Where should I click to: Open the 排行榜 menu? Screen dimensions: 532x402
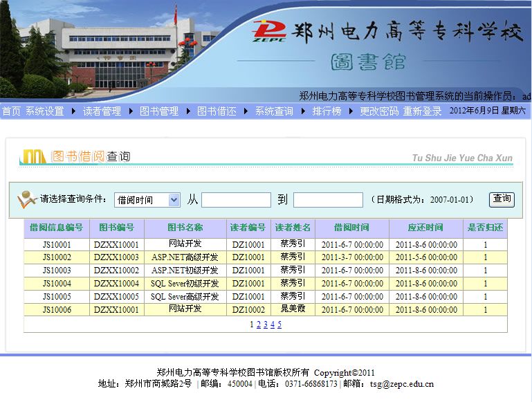[327, 111]
